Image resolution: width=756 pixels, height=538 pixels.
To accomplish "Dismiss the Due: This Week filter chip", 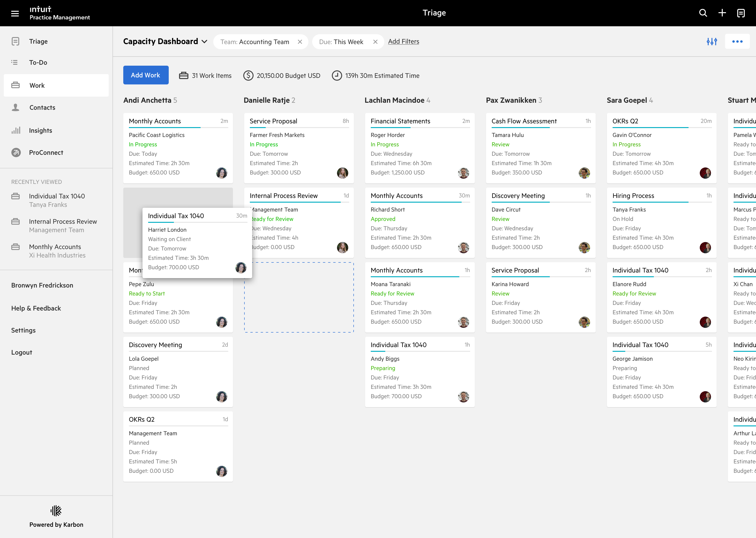I will click(375, 42).
